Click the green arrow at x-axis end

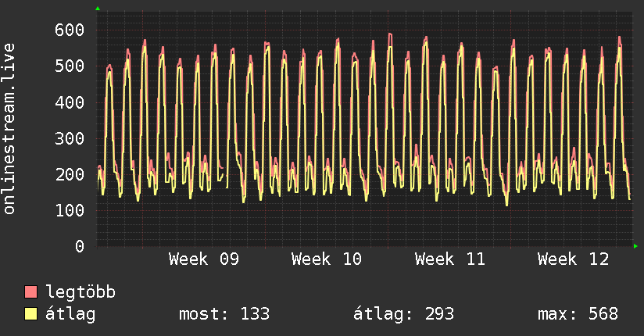coord(635,246)
